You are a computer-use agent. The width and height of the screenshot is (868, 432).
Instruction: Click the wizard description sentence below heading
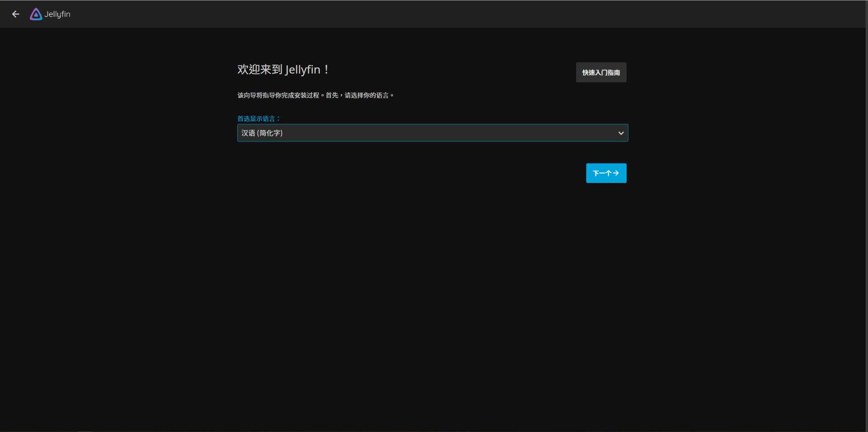point(315,95)
